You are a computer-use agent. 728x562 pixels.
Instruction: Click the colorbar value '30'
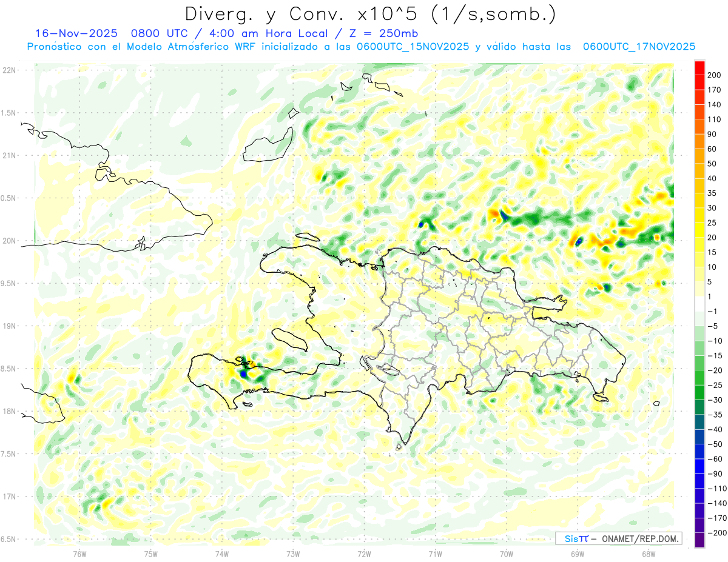[712, 208]
